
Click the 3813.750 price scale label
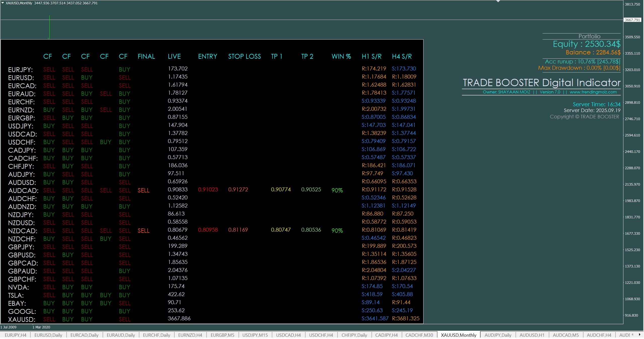(x=632, y=4)
